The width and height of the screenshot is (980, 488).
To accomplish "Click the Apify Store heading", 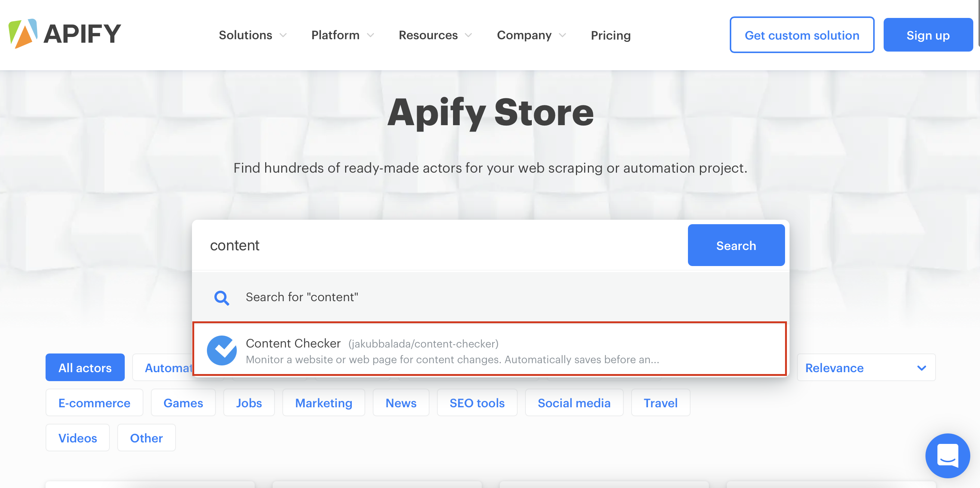I will click(490, 113).
